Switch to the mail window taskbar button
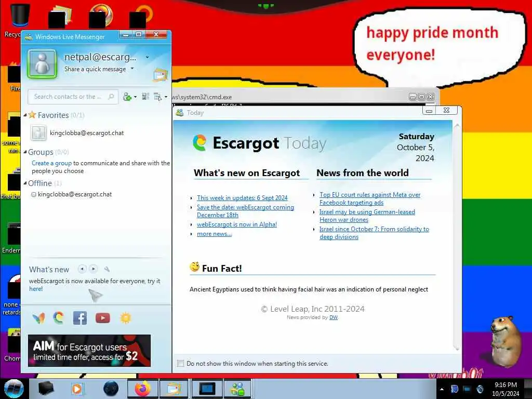This screenshot has height=399, width=532. pos(173,389)
